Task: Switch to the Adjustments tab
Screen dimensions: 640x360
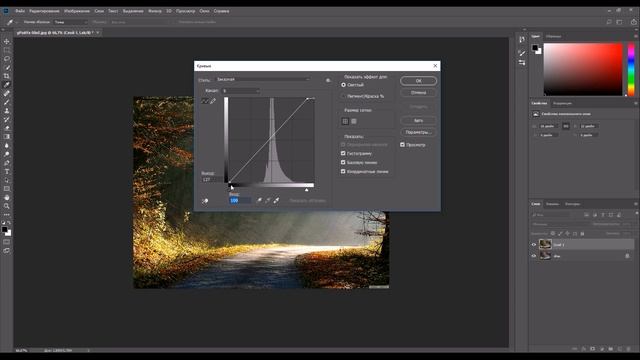Action: [562, 103]
